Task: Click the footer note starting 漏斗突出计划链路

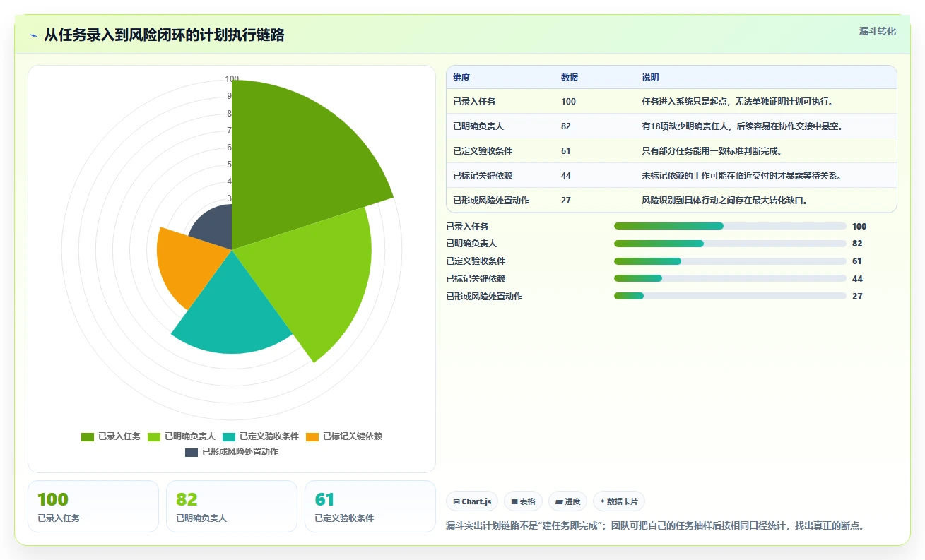Action: coord(655,526)
